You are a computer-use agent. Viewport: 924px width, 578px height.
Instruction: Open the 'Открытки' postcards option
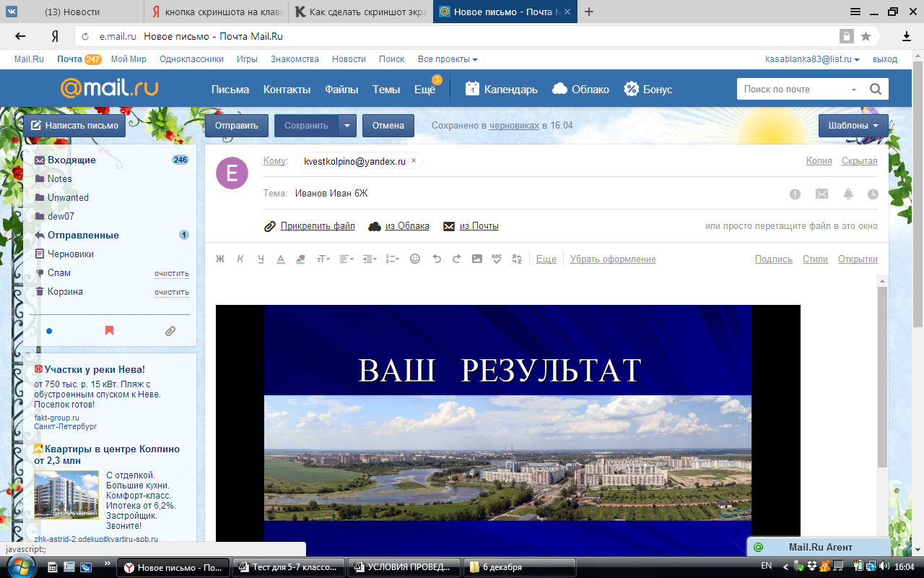coord(858,259)
